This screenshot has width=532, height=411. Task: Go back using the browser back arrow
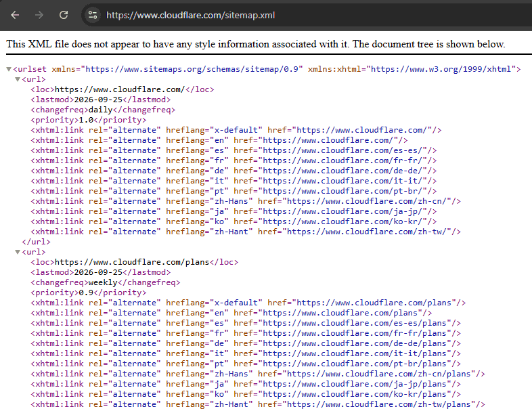coord(15,15)
